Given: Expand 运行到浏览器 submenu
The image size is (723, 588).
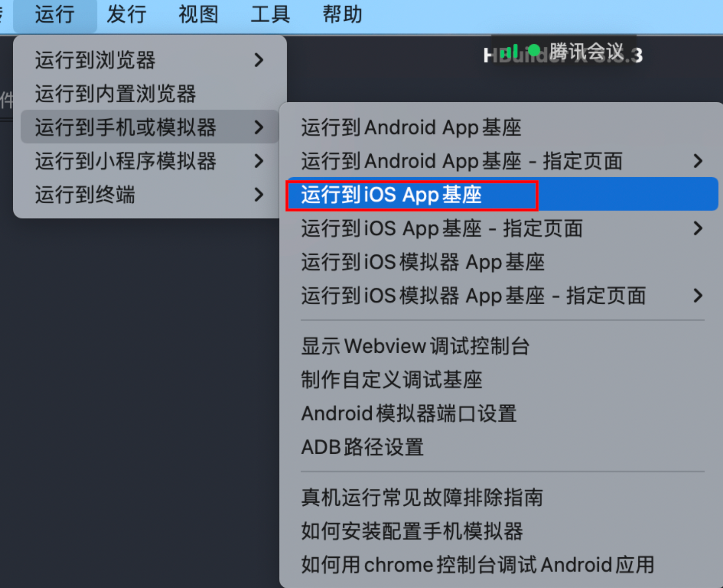Looking at the screenshot, I should (150, 60).
